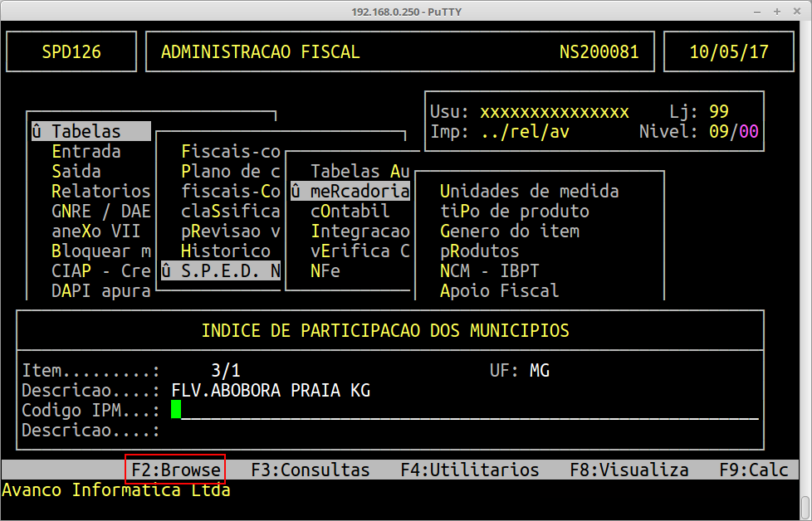Pick tiPo de produto menu option
This screenshot has width=812, height=521.
514,212
